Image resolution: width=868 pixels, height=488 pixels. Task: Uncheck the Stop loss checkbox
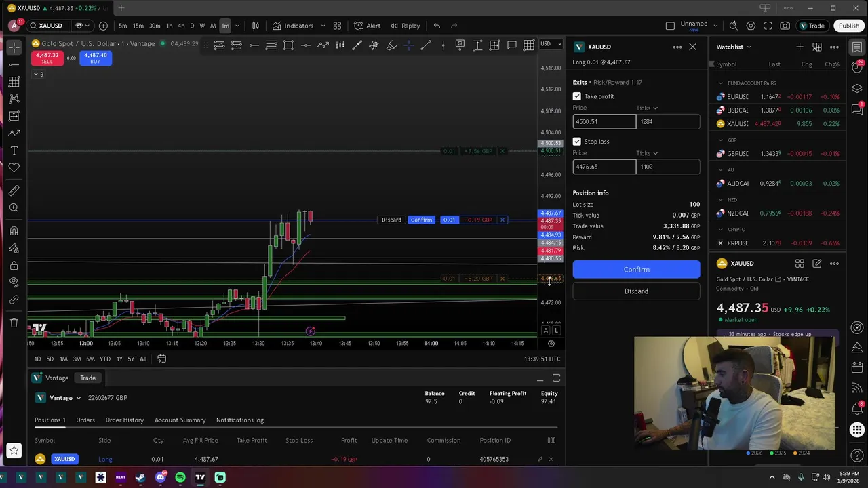point(577,142)
